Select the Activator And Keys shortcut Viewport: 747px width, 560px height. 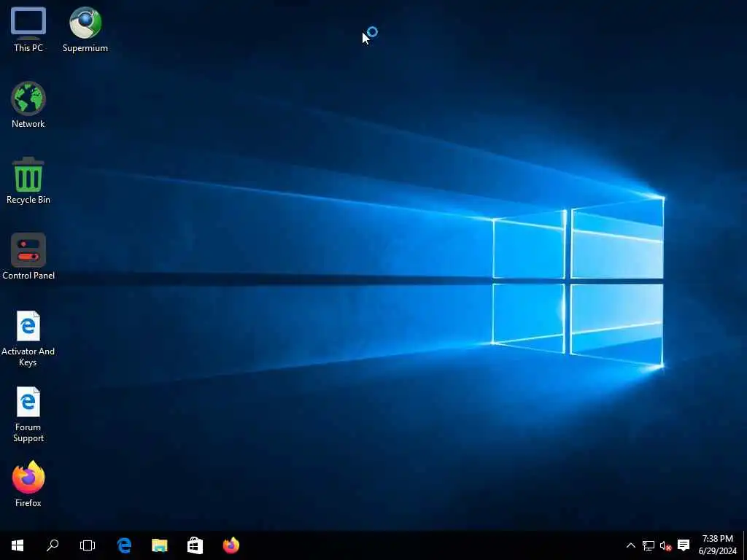pyautogui.click(x=28, y=338)
